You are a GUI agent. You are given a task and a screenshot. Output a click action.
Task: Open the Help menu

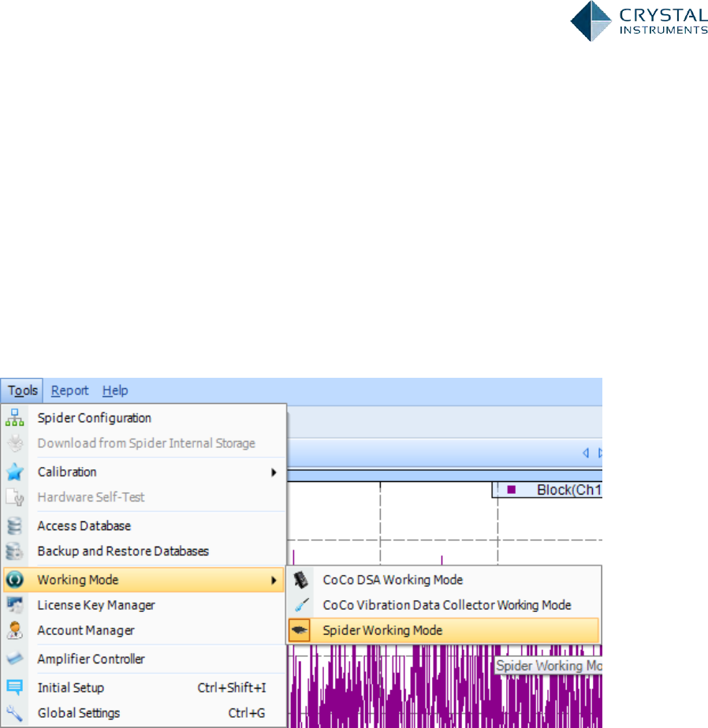pos(115,390)
